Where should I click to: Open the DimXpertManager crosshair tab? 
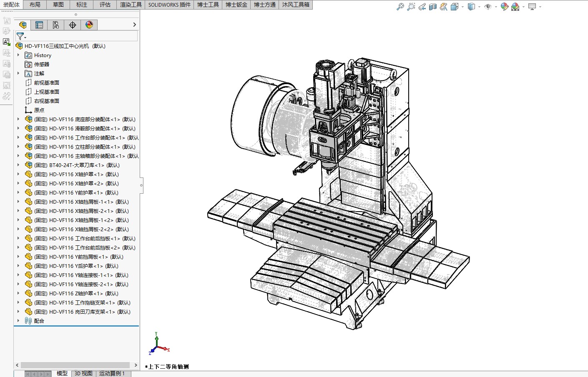click(73, 25)
